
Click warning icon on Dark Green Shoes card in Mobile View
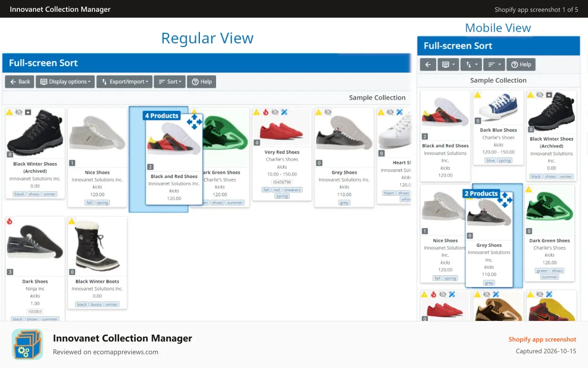click(x=529, y=189)
